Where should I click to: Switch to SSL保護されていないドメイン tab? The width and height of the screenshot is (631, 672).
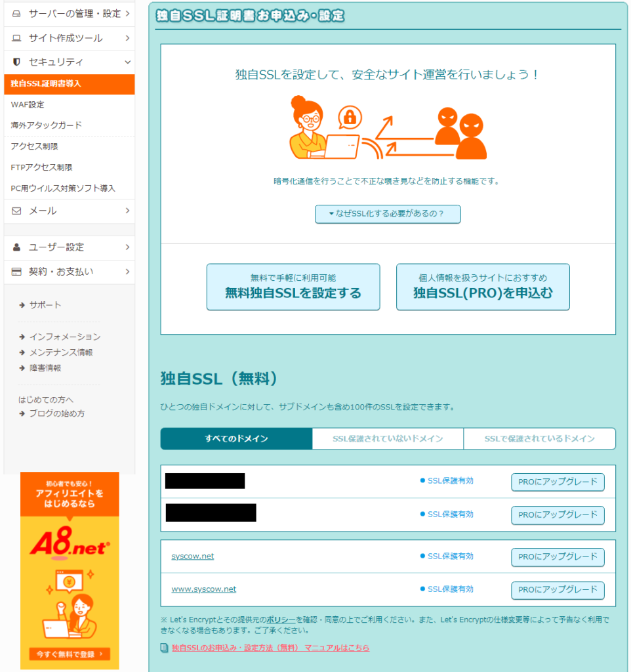pos(388,439)
